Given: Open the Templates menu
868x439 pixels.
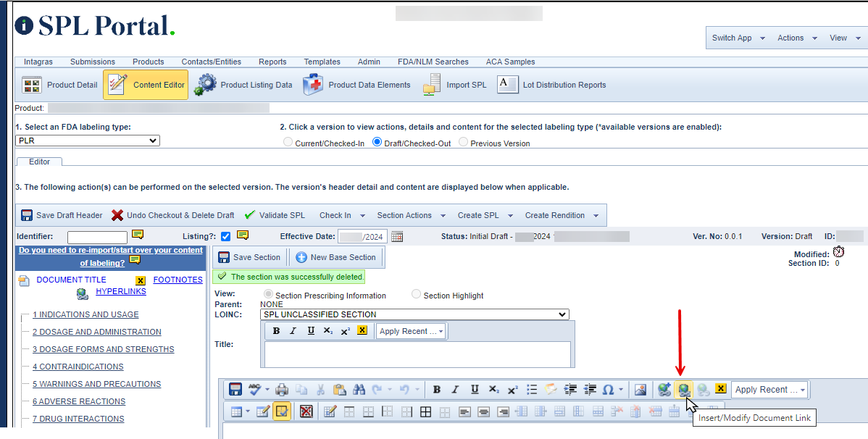Looking at the screenshot, I should [322, 62].
